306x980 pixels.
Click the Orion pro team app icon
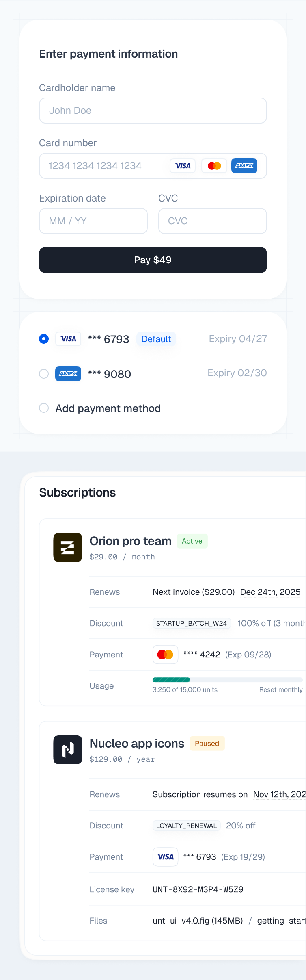coord(67,547)
